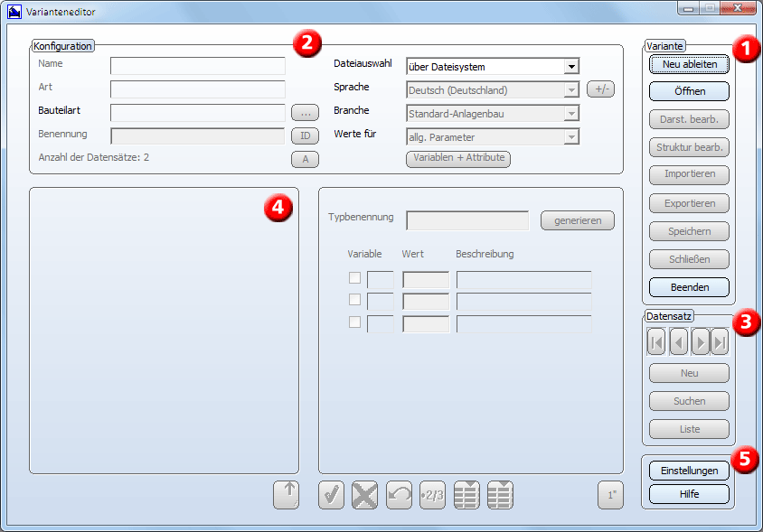Toggle the first Variable row checkbox

pyautogui.click(x=354, y=277)
